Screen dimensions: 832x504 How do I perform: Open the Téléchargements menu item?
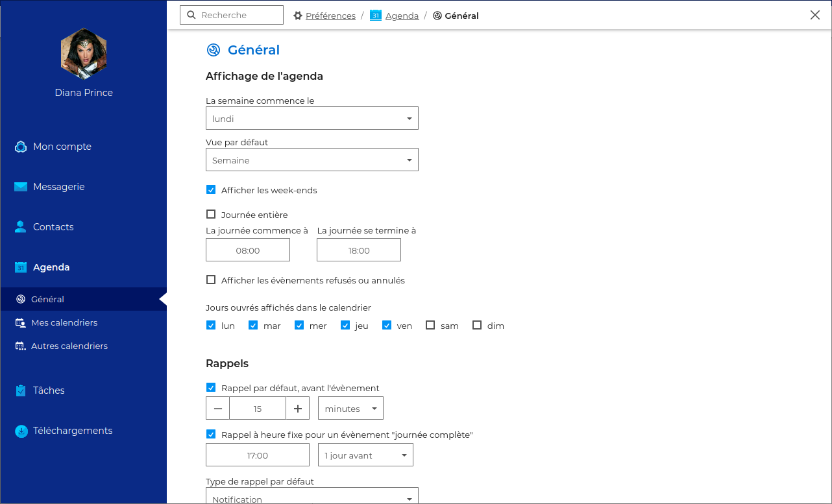(x=73, y=431)
